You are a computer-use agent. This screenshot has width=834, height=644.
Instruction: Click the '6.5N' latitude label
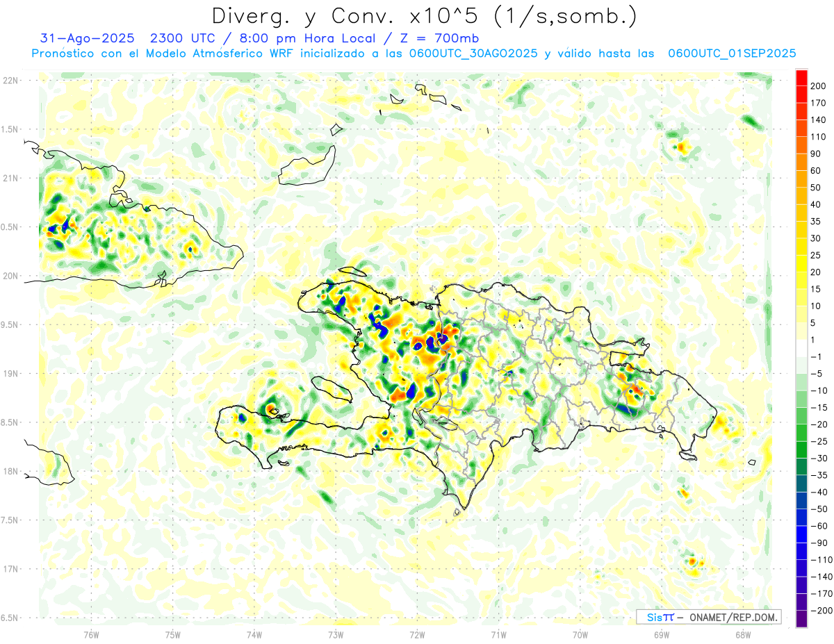pos(10,618)
